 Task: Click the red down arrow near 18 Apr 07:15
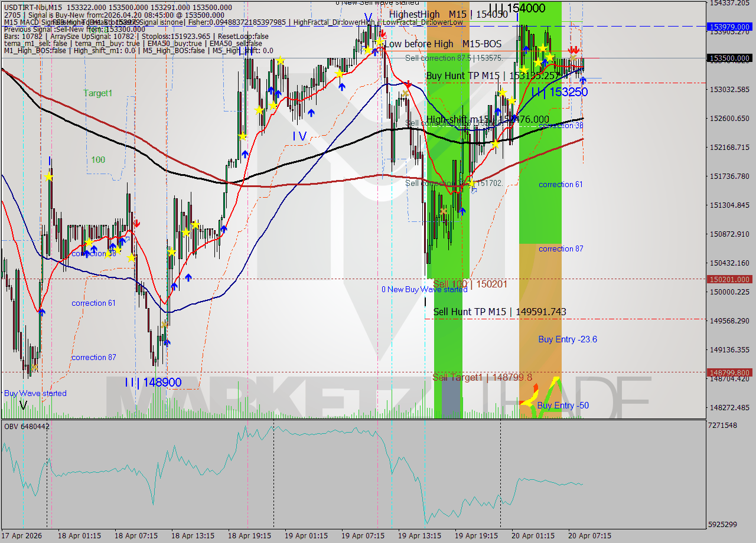point(137,224)
